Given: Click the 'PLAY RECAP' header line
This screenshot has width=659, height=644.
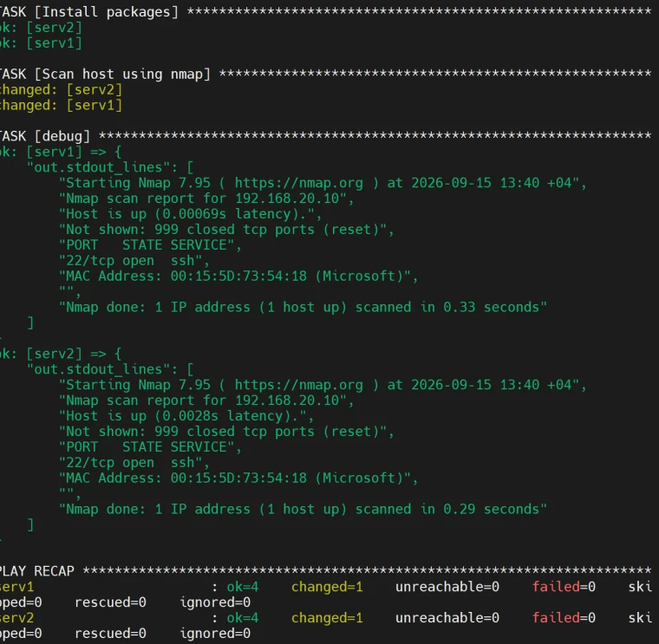Looking at the screenshot, I should pyautogui.click(x=326, y=571).
